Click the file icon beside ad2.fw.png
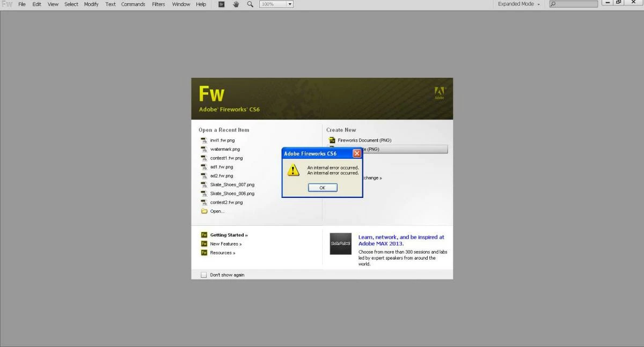Image resolution: width=644 pixels, height=347 pixels. tap(204, 176)
